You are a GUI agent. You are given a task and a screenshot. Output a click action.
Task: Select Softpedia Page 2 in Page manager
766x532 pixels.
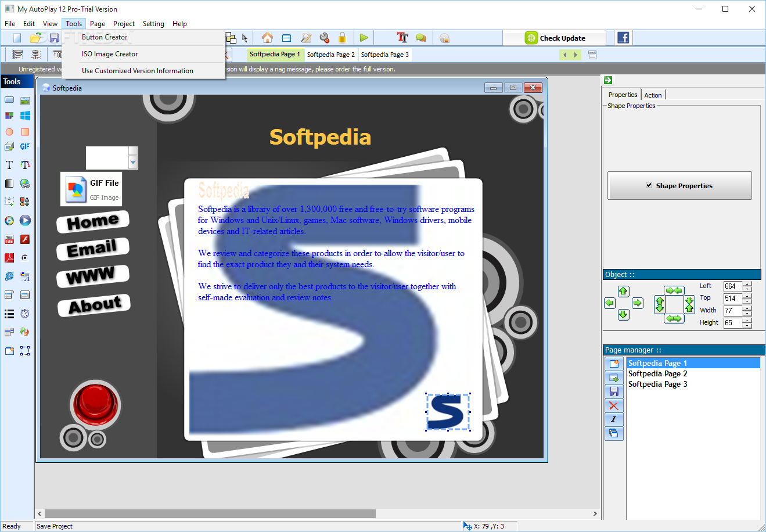(657, 373)
